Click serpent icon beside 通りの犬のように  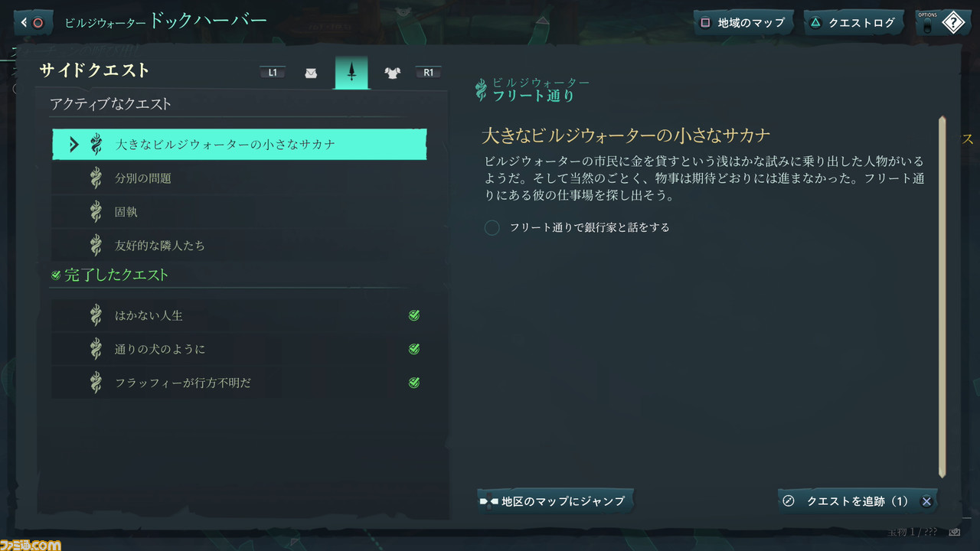pyautogui.click(x=96, y=349)
